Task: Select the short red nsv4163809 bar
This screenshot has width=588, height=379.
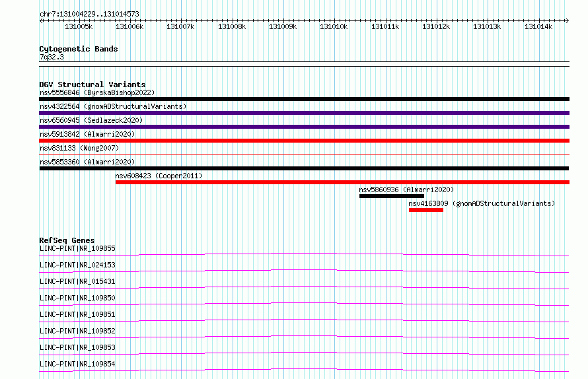Action: tap(426, 211)
